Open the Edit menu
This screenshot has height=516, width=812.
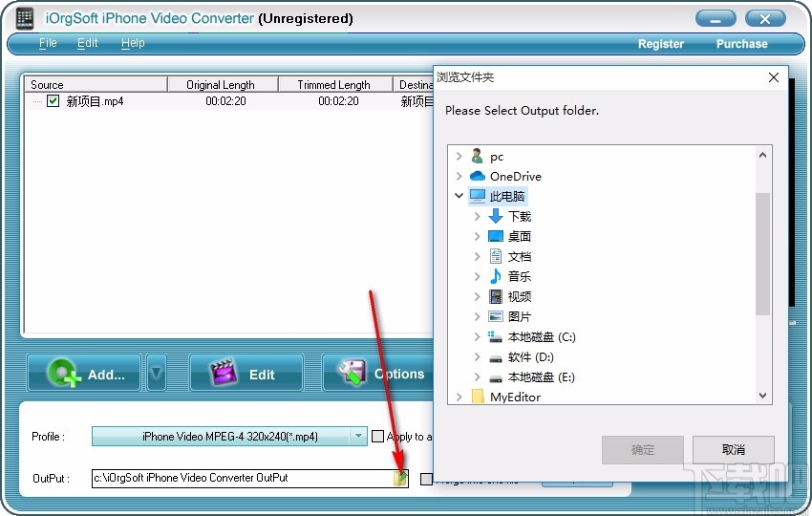point(87,43)
